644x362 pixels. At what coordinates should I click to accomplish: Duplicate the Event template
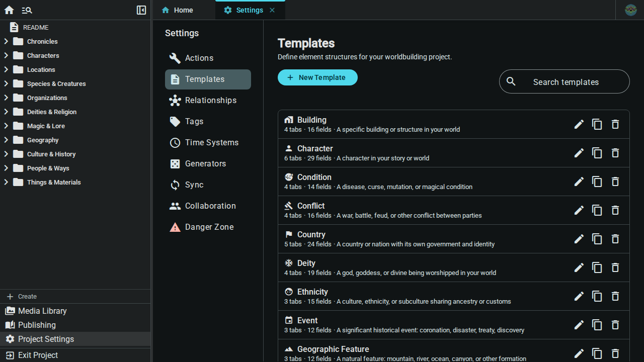(597, 325)
